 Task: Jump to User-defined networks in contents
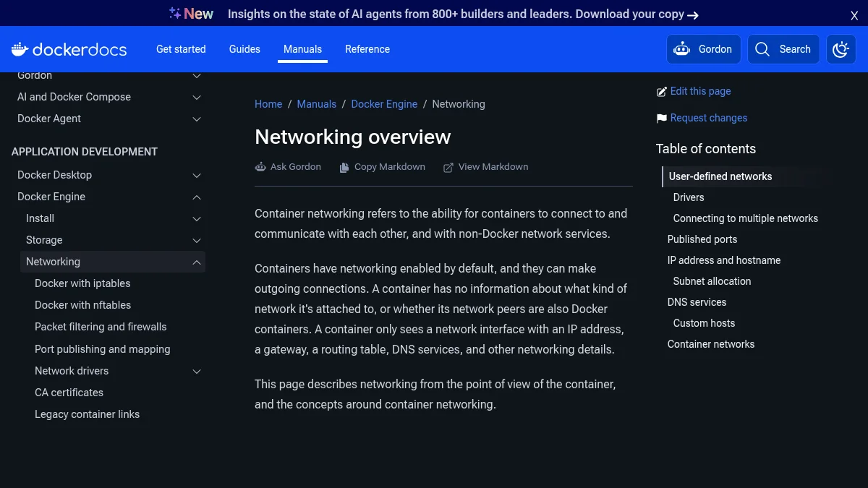point(720,176)
